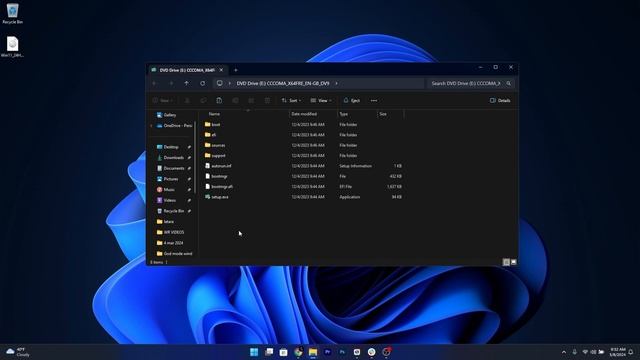The image size is (640, 360).
Task: Close the DVD Drive tab
Action: pyautogui.click(x=221, y=70)
